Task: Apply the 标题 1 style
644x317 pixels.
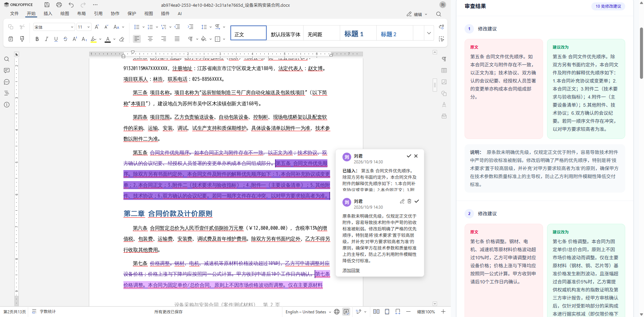Action: point(358,33)
